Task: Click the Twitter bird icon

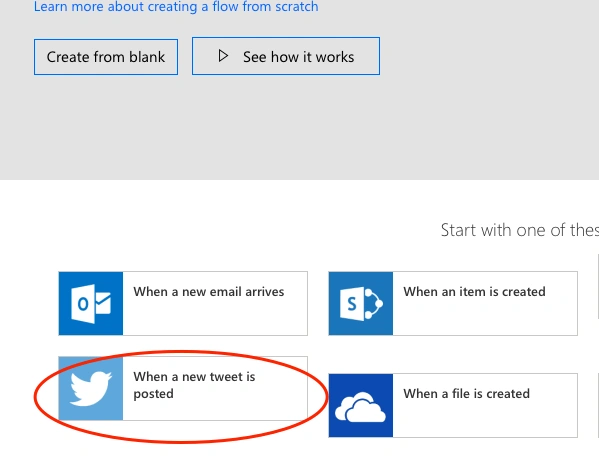Action: click(91, 388)
